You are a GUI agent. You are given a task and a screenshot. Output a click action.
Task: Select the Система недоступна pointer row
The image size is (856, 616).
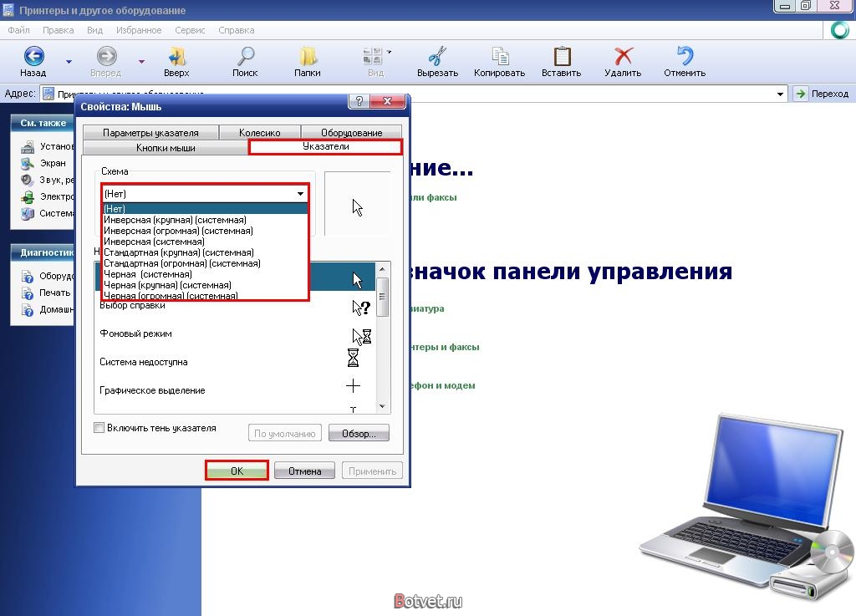click(235, 362)
